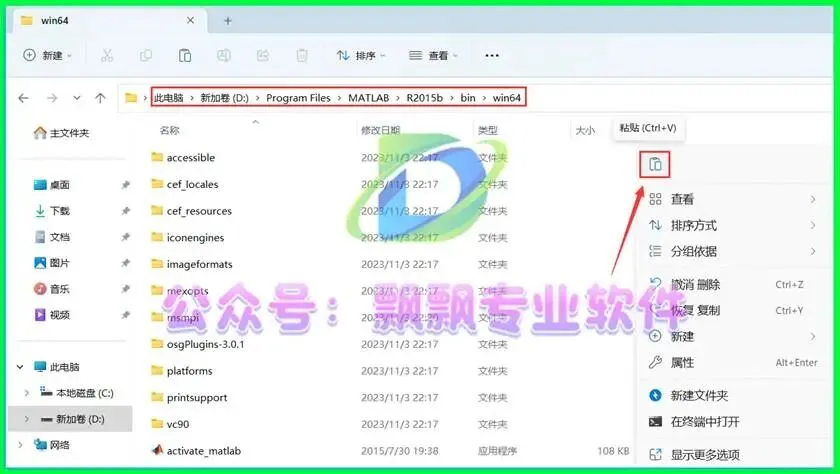Click bin breadcrumb in address bar
This screenshot has width=840, height=474.
click(468, 98)
